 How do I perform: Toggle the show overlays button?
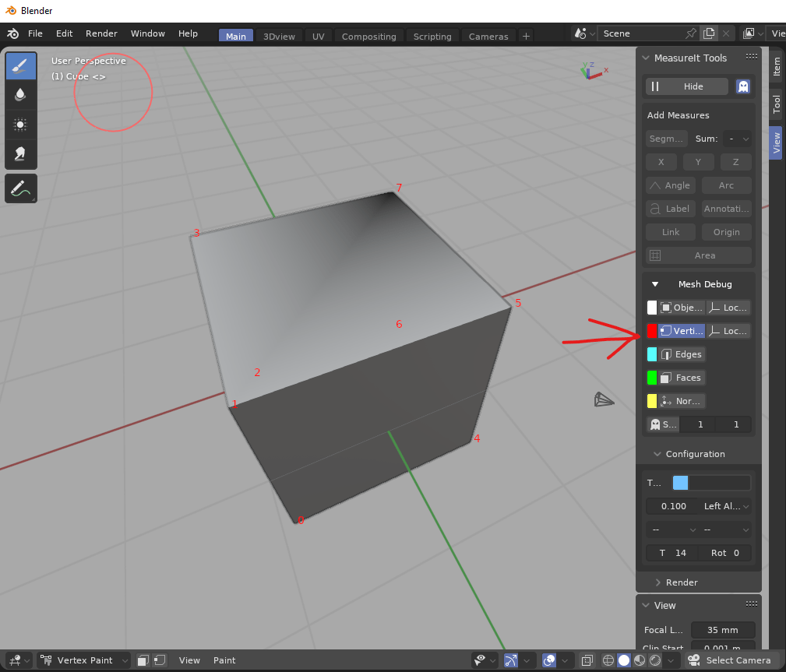(x=549, y=660)
